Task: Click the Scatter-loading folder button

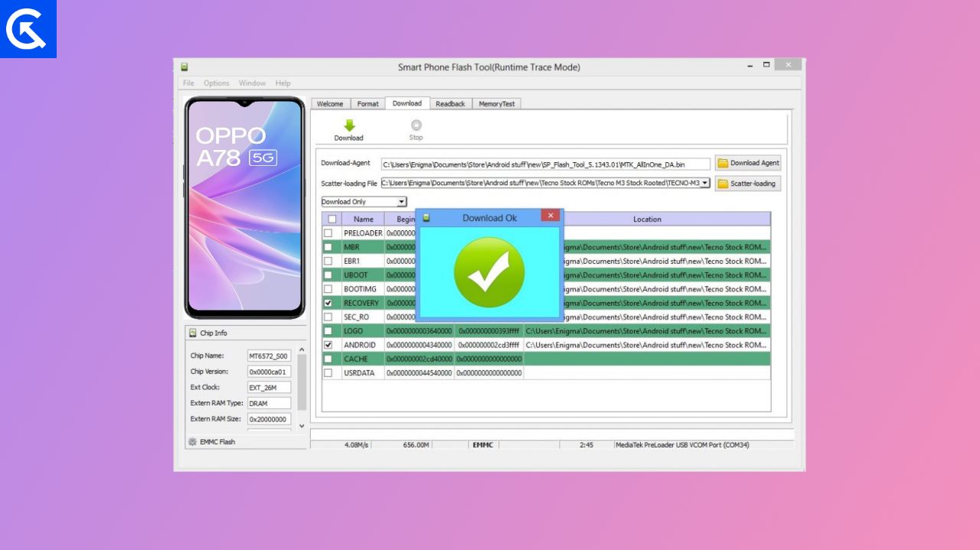Action: (x=748, y=184)
